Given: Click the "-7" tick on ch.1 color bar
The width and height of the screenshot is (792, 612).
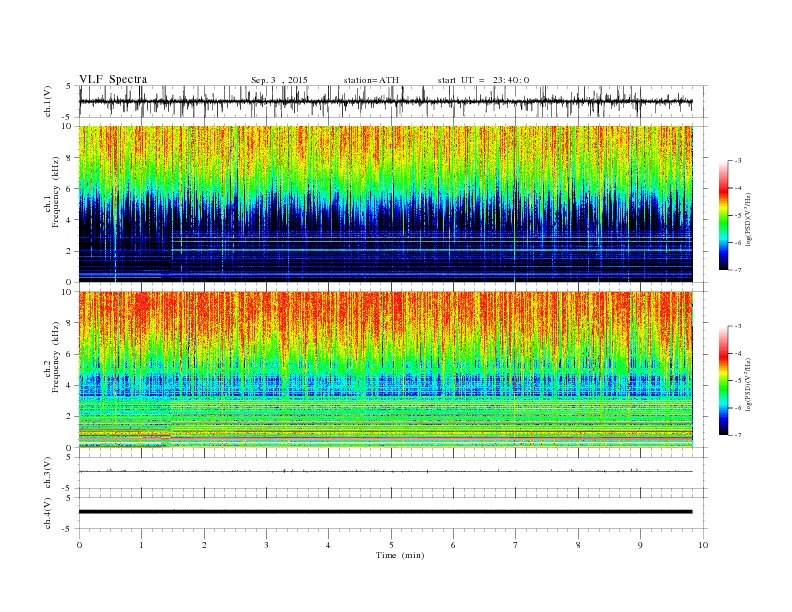Looking at the screenshot, I should [737, 270].
